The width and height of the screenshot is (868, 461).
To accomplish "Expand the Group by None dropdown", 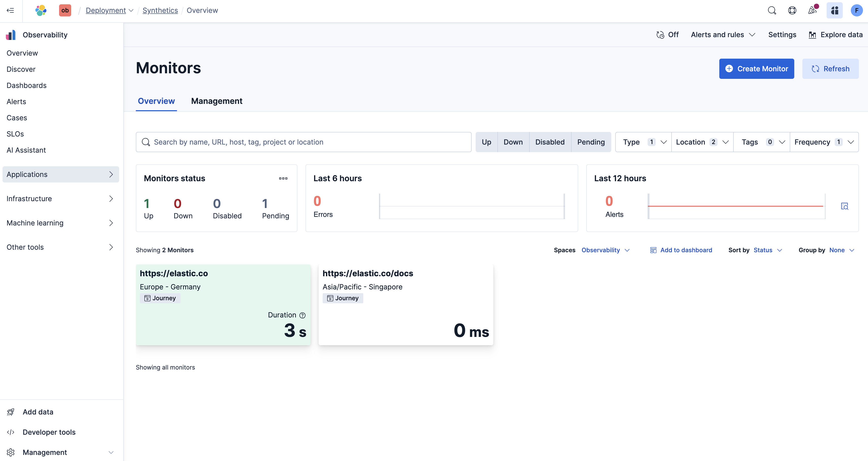I will pos(841,250).
